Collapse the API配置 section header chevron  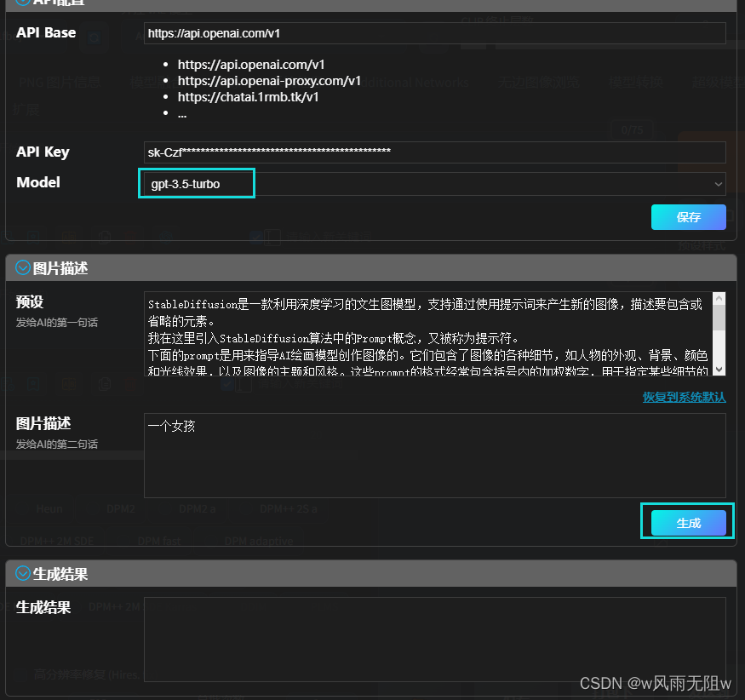pyautogui.click(x=22, y=3)
